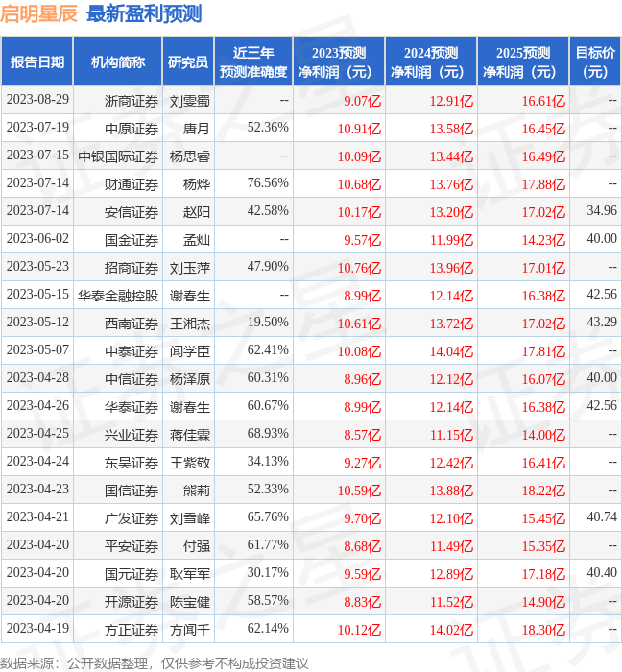Click the 2023预测净利润 column header
622x672 pixels.
point(339,61)
